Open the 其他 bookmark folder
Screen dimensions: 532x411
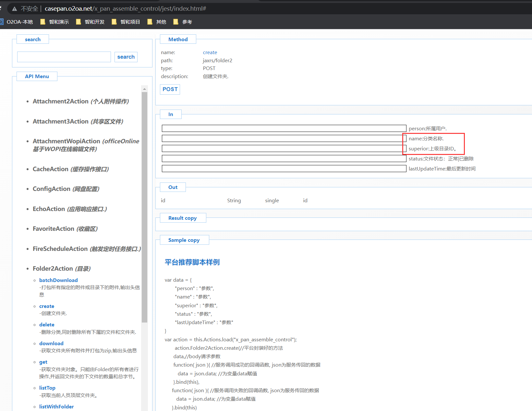click(157, 22)
